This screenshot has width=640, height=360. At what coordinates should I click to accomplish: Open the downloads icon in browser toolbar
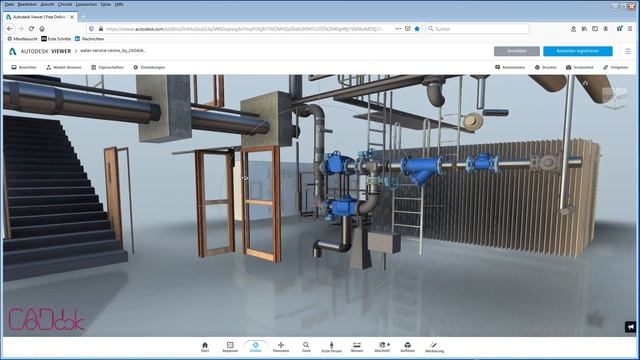[x=573, y=29]
